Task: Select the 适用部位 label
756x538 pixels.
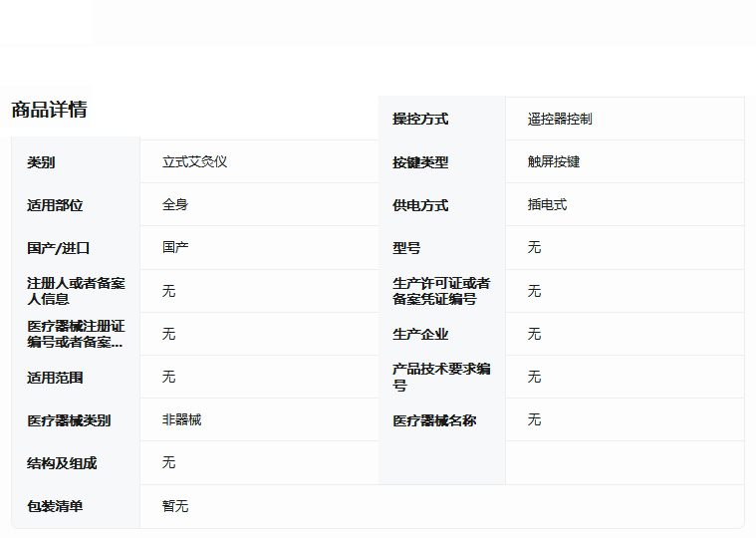Action: (55, 205)
